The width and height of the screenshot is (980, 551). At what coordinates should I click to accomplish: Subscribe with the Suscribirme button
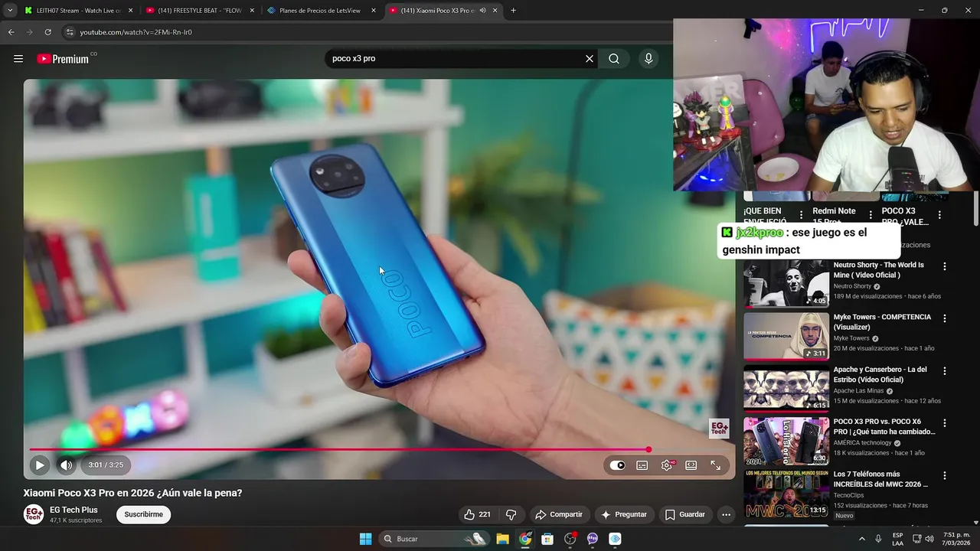pyautogui.click(x=144, y=514)
